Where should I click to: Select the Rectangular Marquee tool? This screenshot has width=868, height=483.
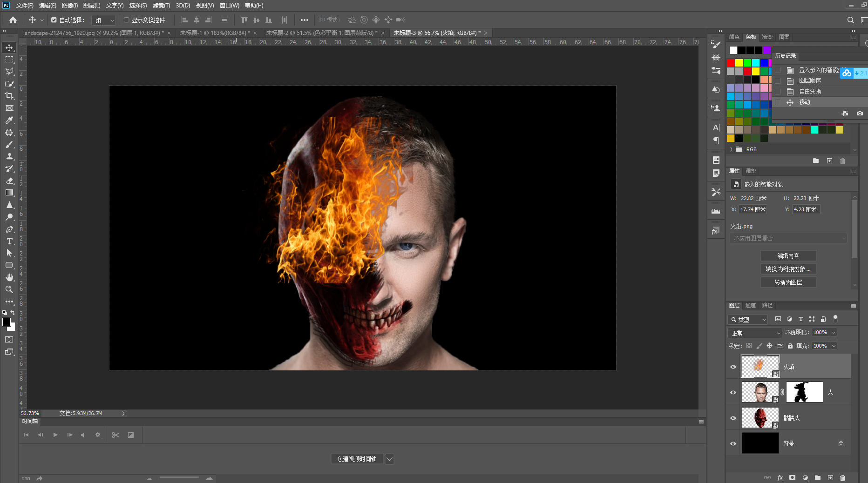pos(9,60)
